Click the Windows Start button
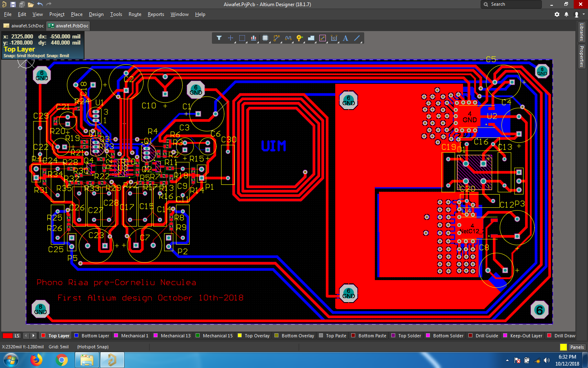This screenshot has height=368, width=588. (x=11, y=360)
